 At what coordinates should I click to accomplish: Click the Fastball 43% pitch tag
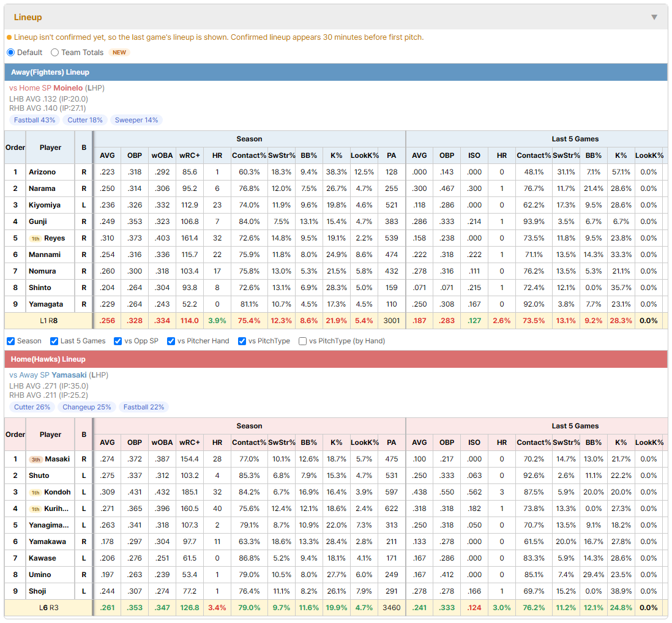35,120
